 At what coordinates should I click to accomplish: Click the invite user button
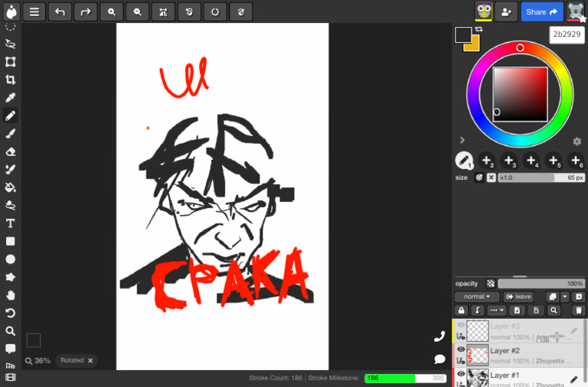pyautogui.click(x=506, y=12)
